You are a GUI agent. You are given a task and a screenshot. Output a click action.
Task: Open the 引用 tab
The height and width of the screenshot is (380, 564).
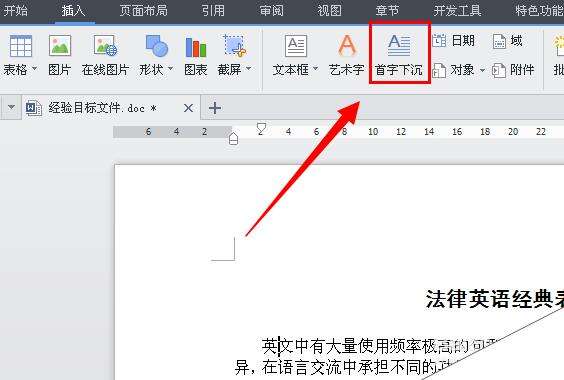click(213, 10)
